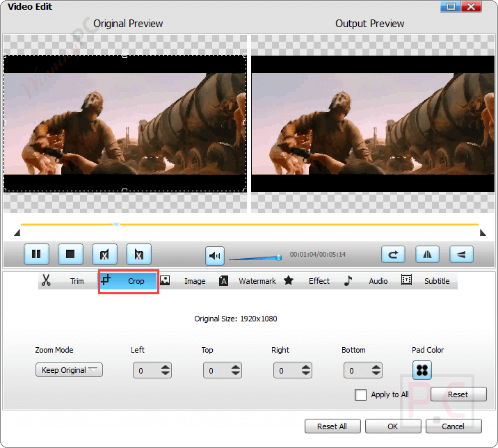The width and height of the screenshot is (498, 448).
Task: Stop the video playback
Action: pyautogui.click(x=70, y=254)
